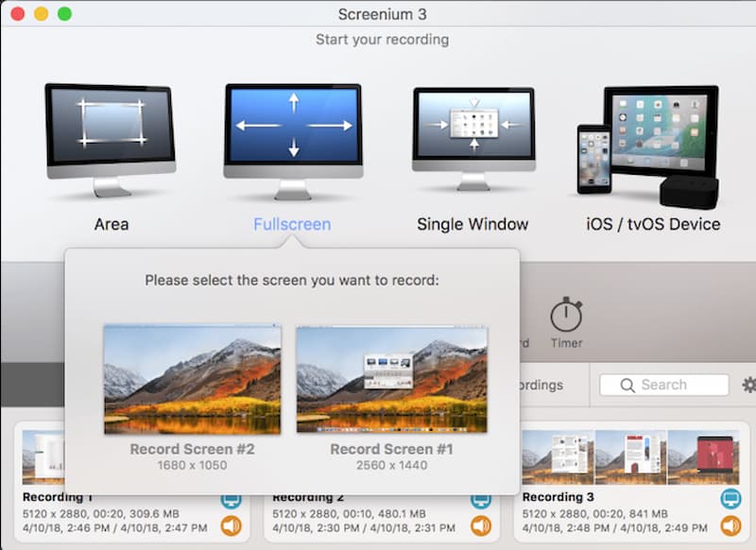Image resolution: width=756 pixels, height=550 pixels.
Task: Pick the Record Screen #2 thumbnail
Action: pos(193,379)
